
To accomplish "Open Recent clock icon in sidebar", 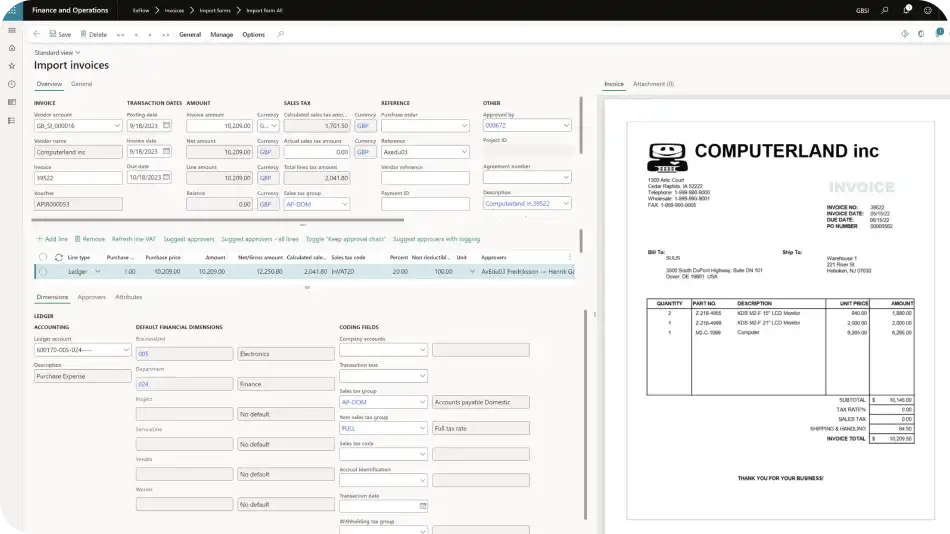I will 12,84.
